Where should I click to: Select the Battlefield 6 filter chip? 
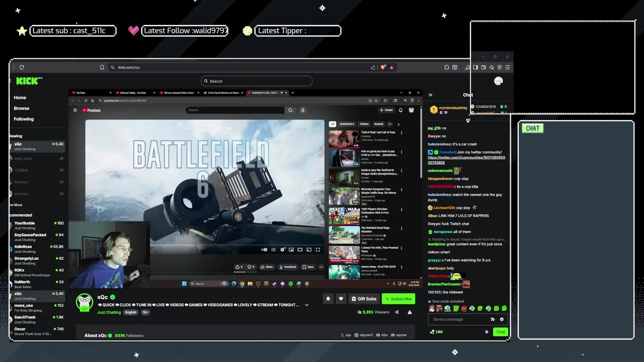(x=347, y=124)
